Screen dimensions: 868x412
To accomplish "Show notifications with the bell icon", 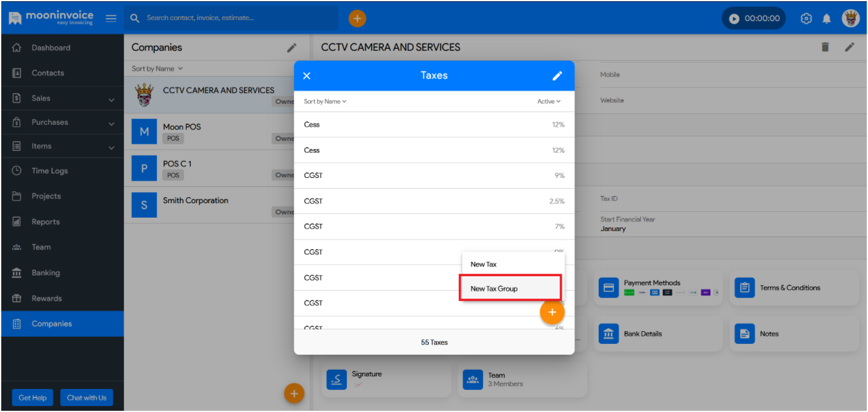I will click(x=826, y=19).
